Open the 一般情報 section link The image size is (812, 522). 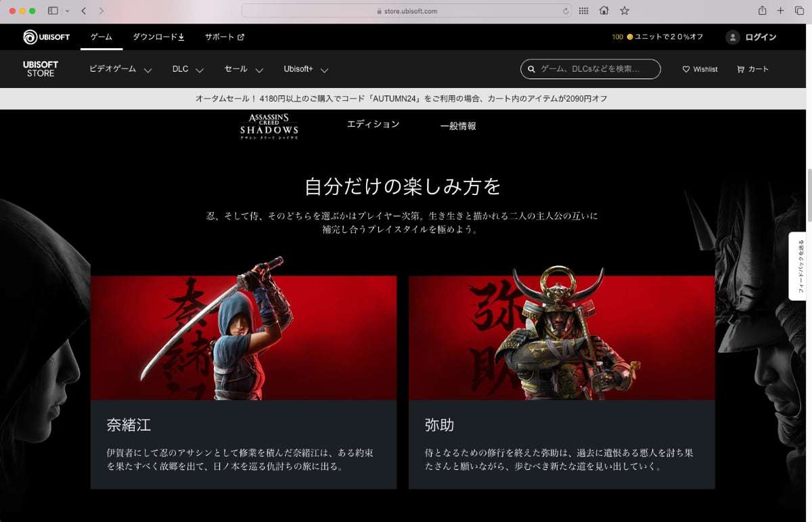coord(458,126)
